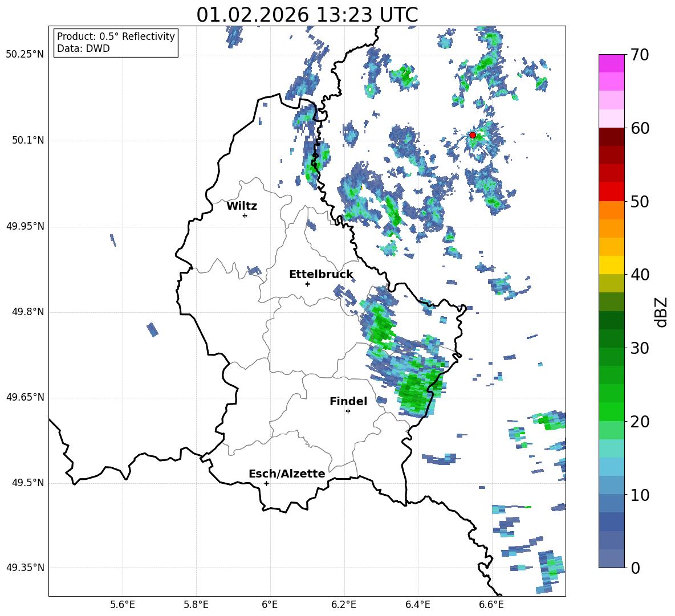This screenshot has height=616, width=675.
Task: Click the 5.8°E longitude label
Action: (x=196, y=605)
